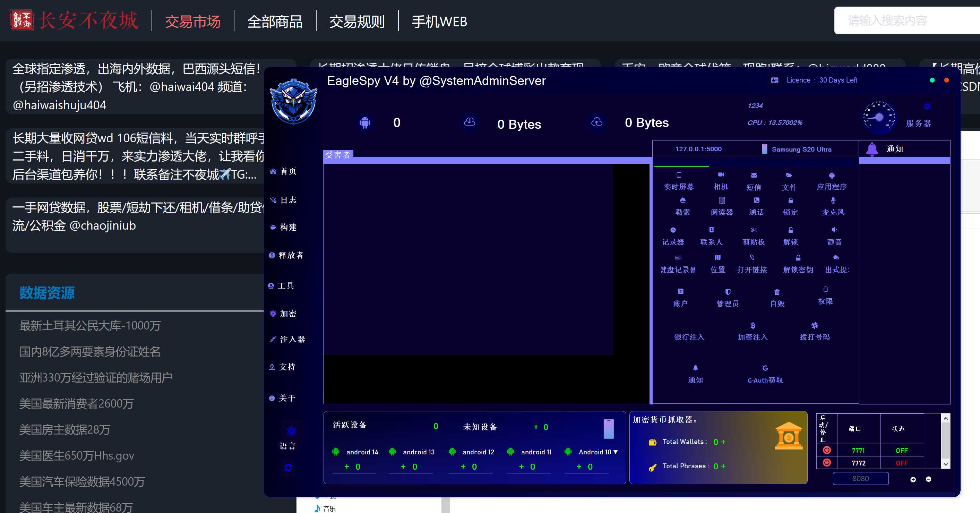This screenshot has width=980, height=513.
Task: Click the plus button beside the 8080 field
Action: (913, 479)
